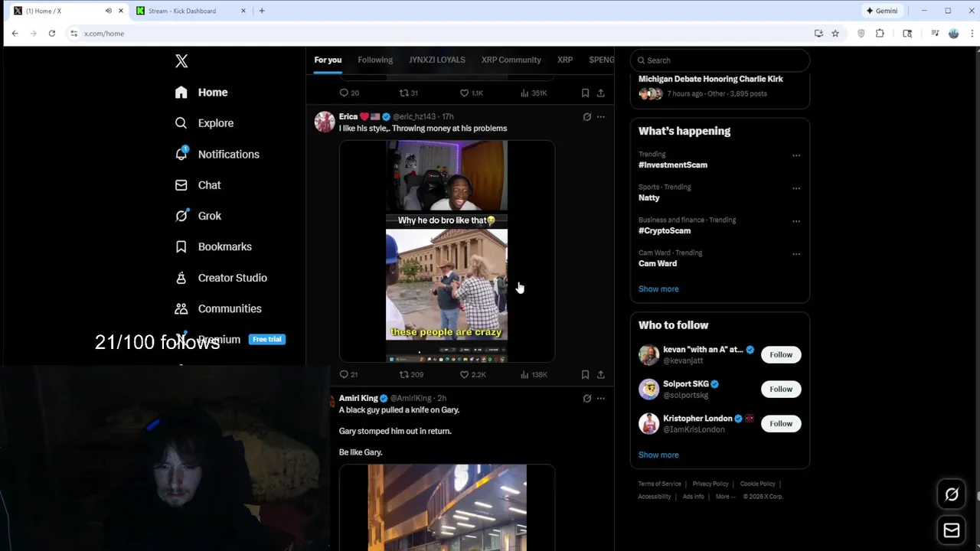Image resolution: width=980 pixels, height=551 pixels.
Task: Open the Privacy Policy link
Action: [x=710, y=484]
